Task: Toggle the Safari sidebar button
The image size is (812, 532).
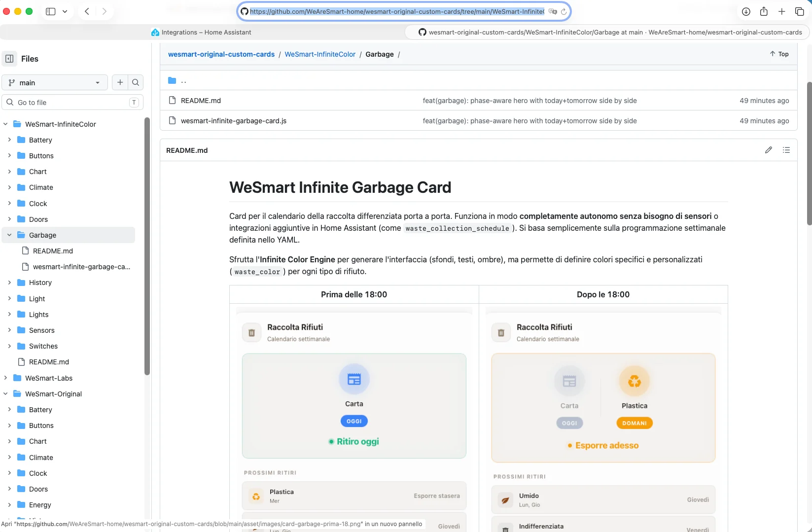Action: point(50,11)
